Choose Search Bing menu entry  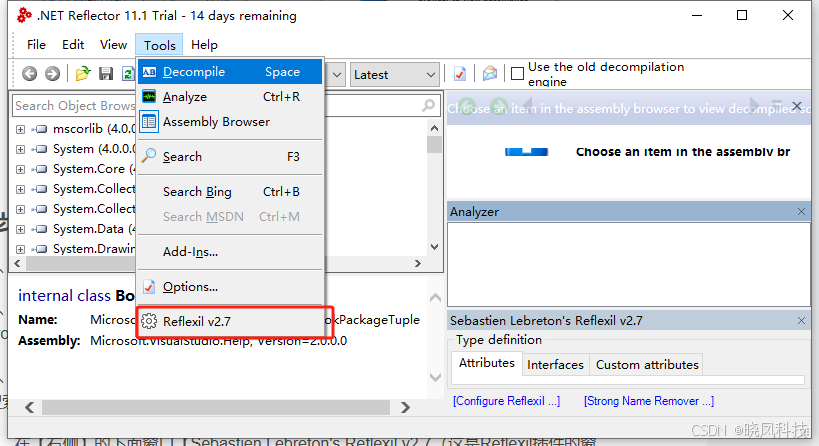tap(230, 192)
